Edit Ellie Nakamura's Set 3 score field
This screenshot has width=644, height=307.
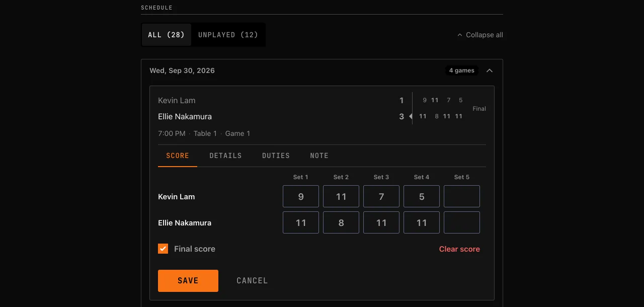click(x=381, y=222)
